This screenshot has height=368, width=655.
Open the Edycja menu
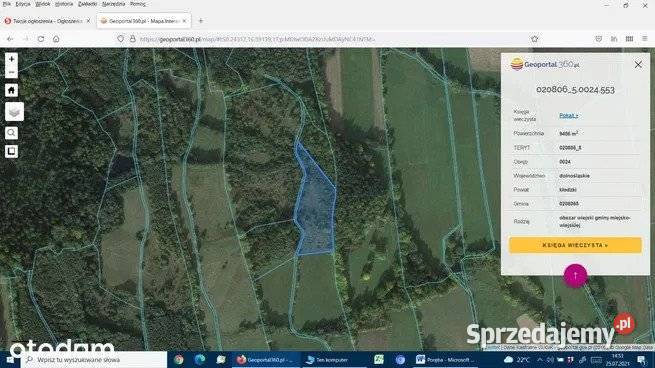pyautogui.click(x=23, y=4)
